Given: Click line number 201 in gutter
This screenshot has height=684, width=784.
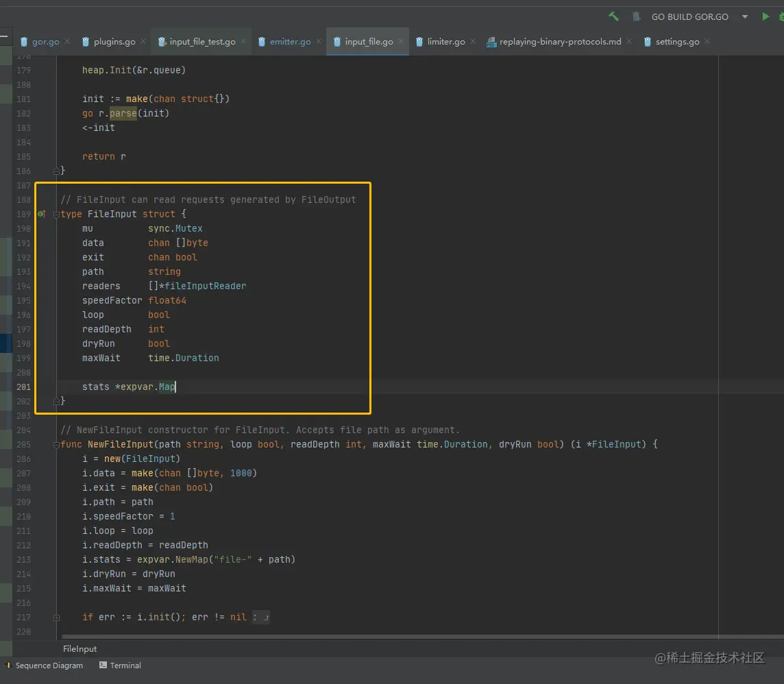Looking at the screenshot, I should [x=23, y=387].
